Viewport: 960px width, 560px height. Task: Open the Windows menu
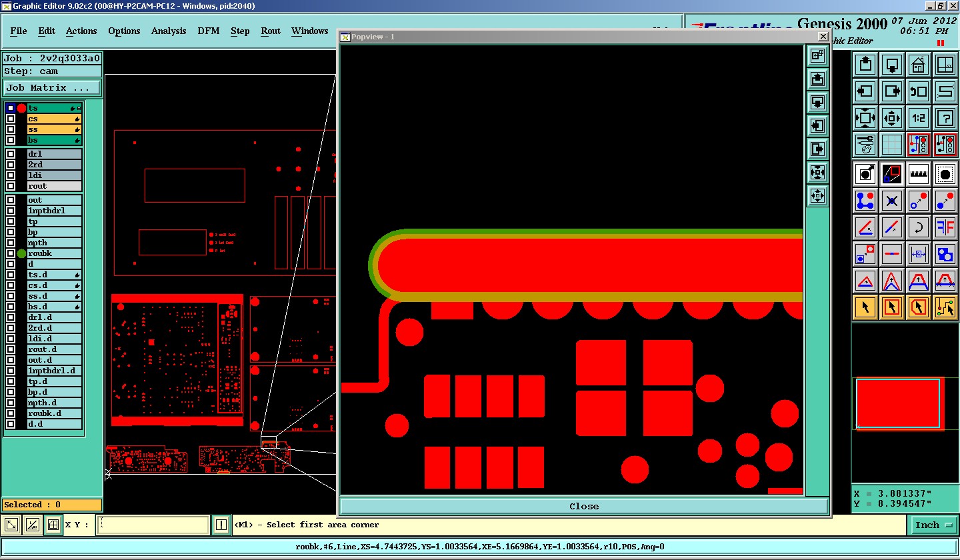pyautogui.click(x=310, y=31)
